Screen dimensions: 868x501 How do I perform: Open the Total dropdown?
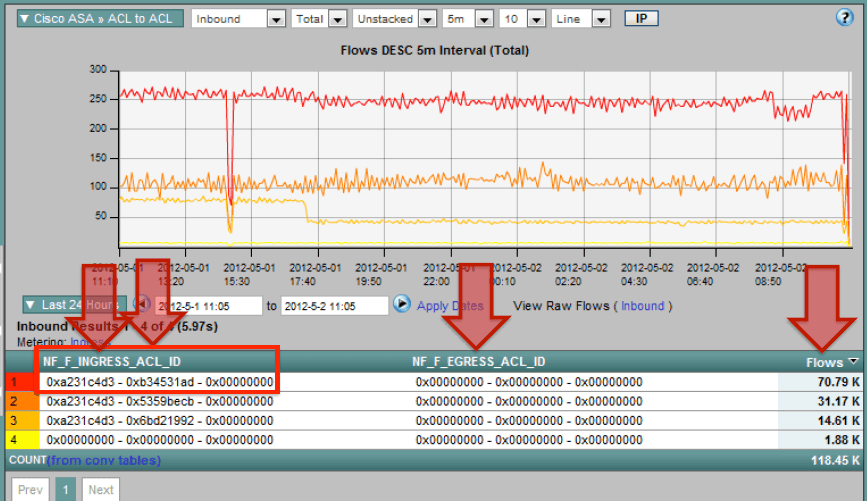point(319,19)
